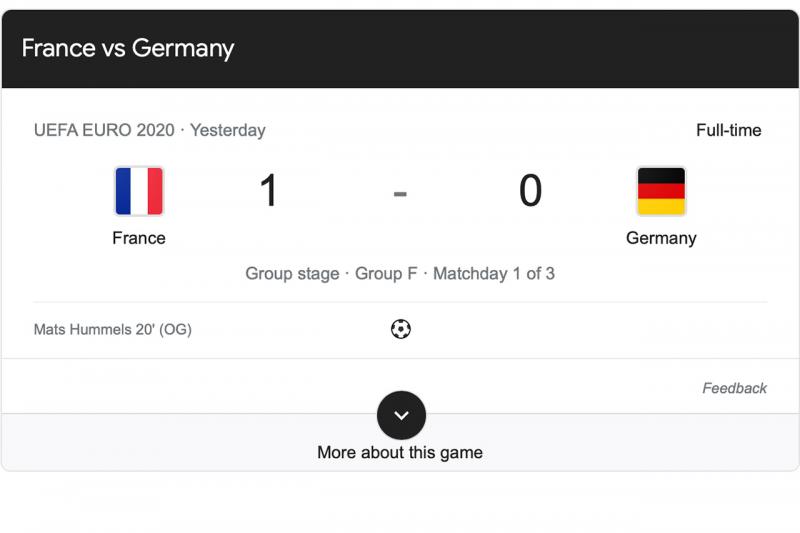This screenshot has width=800, height=533.
Task: Open the UEFA EURO 2020 competition label
Action: [x=104, y=130]
